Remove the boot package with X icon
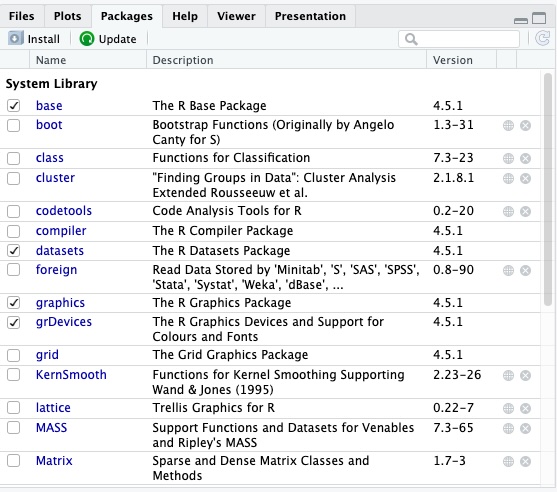Screen dimensions: 557x492 tap(525, 125)
